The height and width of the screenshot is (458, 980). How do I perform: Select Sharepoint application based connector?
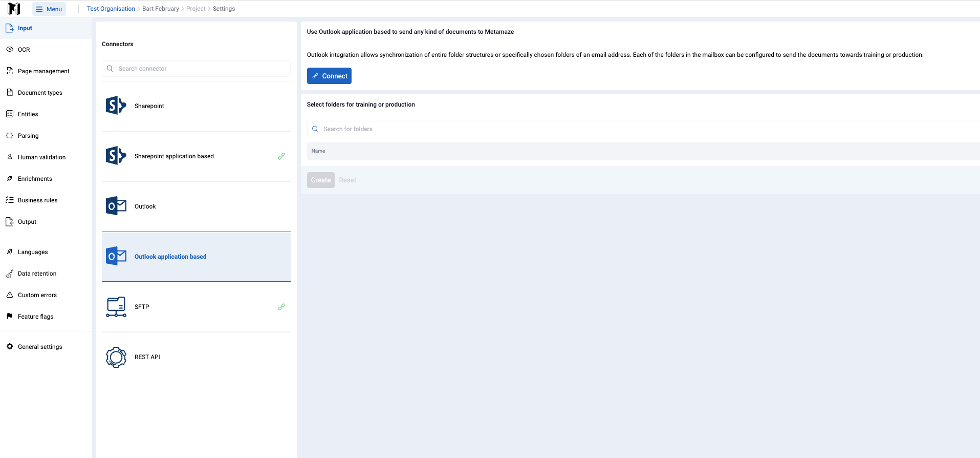click(196, 156)
